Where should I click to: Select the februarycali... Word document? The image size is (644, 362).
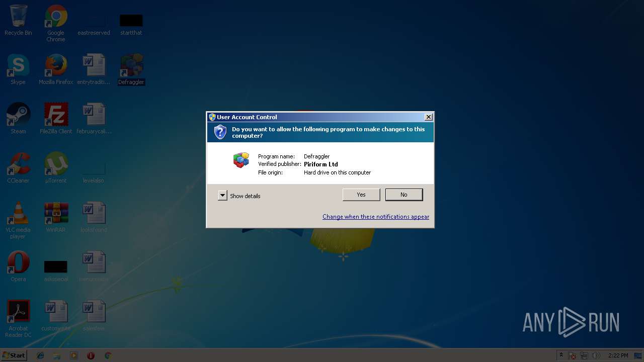click(x=94, y=119)
